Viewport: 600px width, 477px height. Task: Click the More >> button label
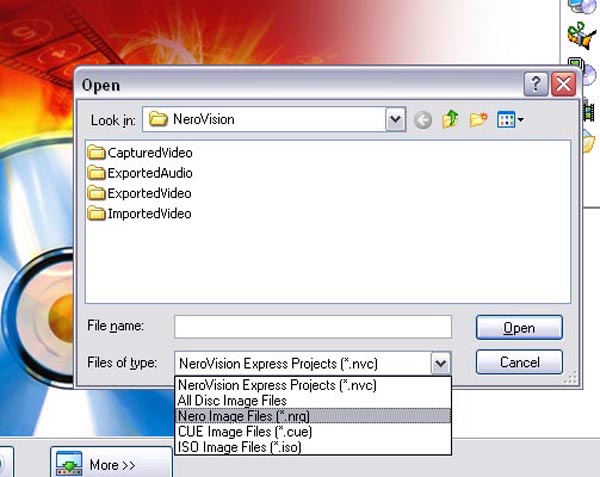[112, 465]
